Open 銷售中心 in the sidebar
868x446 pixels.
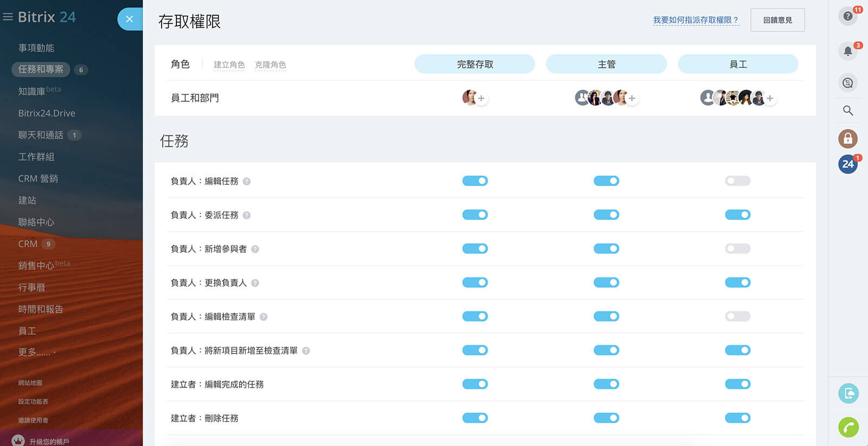tap(36, 266)
